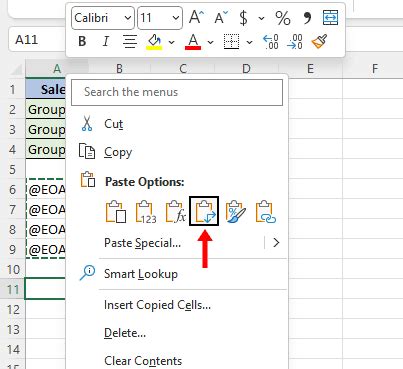
Task: Click the Search the menus field
Action: point(177,92)
